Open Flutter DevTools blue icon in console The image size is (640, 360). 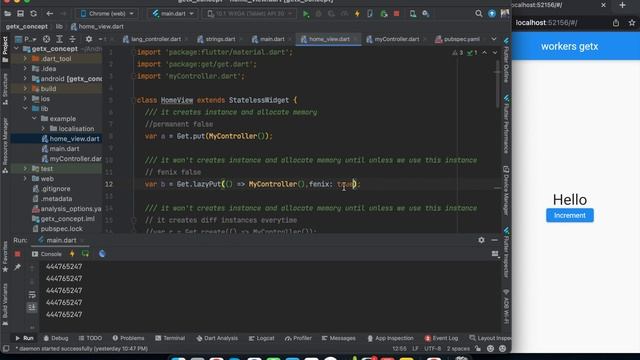point(102,254)
